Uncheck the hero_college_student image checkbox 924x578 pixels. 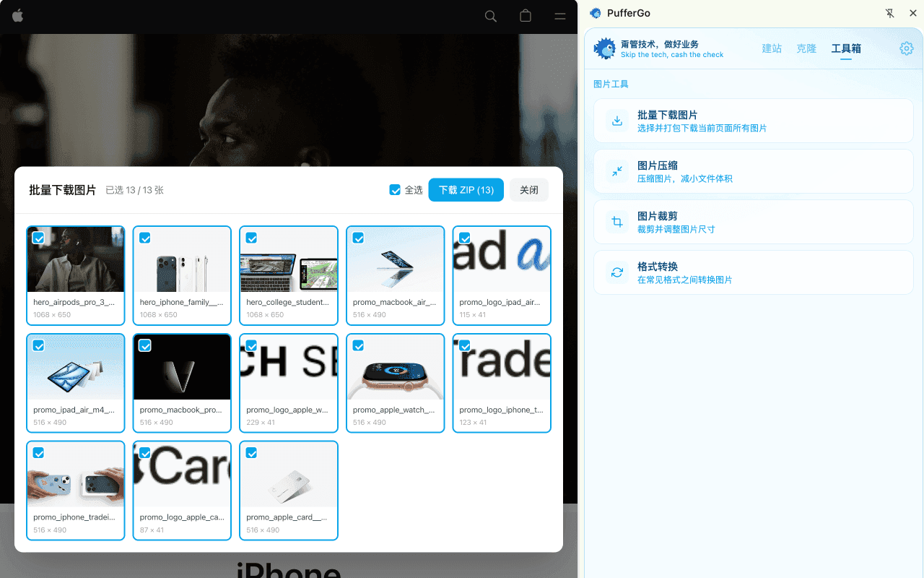click(251, 238)
